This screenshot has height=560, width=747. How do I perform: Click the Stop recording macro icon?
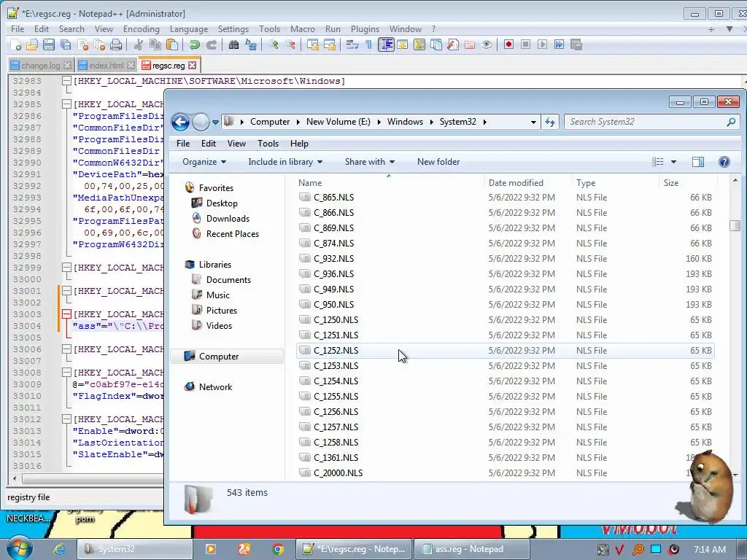525,44
